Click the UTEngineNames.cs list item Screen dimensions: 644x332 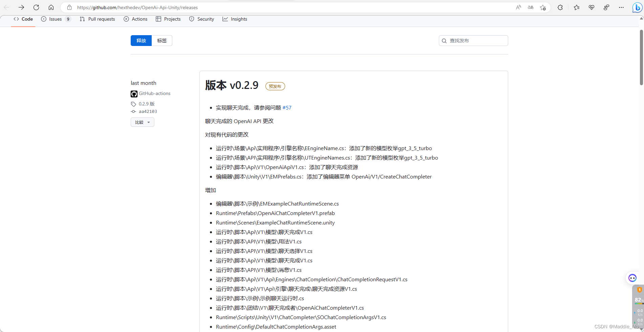pyautogui.click(x=327, y=158)
